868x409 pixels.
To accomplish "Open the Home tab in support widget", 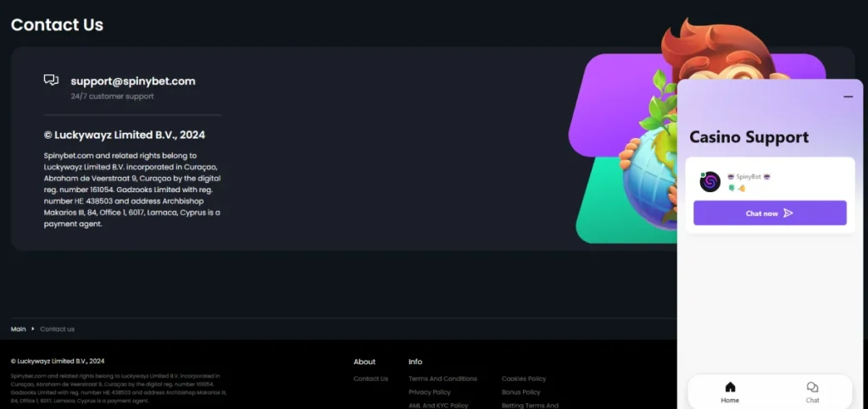I will 730,392.
